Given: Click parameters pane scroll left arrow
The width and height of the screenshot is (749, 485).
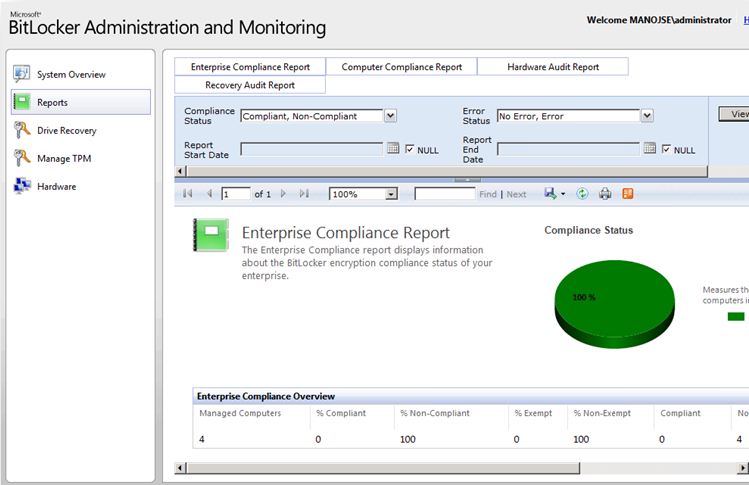Looking at the screenshot, I should click(x=180, y=171).
